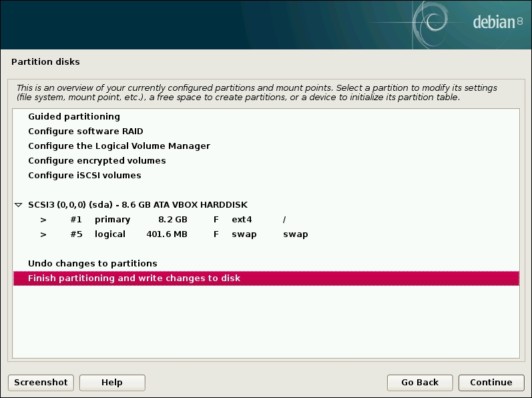
Task: Select Guided partitioning option
Action: 266,116
